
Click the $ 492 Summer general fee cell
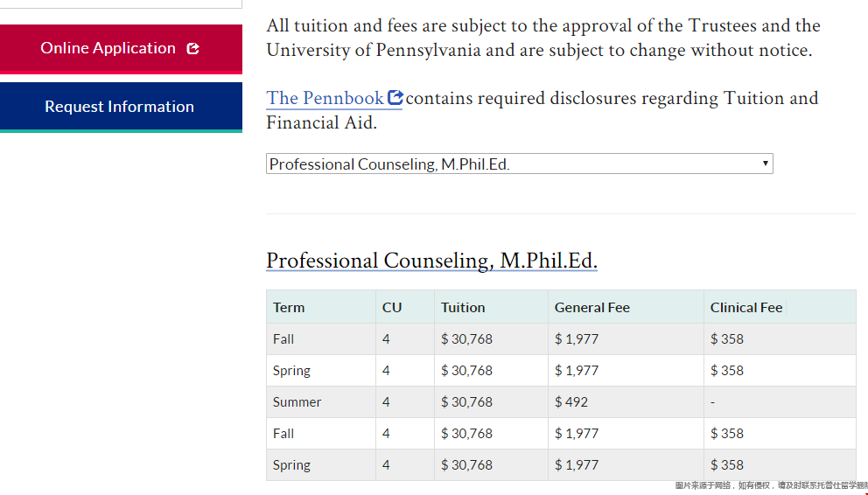570,402
